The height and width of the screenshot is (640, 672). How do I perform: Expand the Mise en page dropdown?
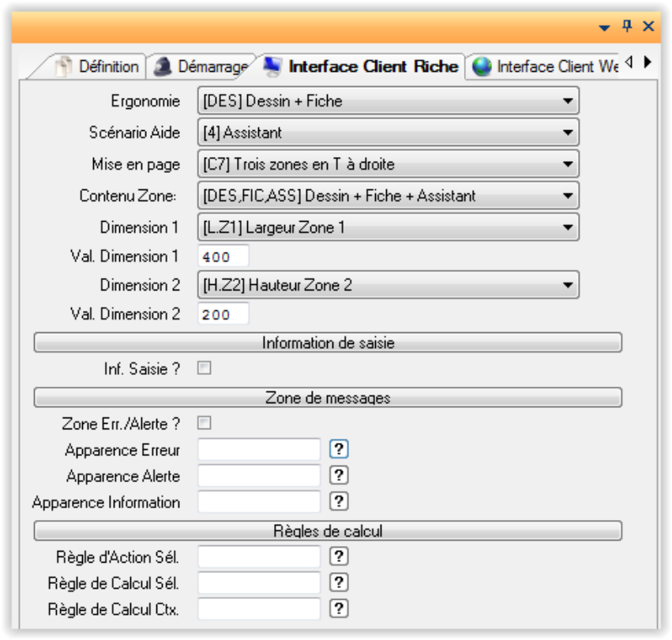coord(387,164)
